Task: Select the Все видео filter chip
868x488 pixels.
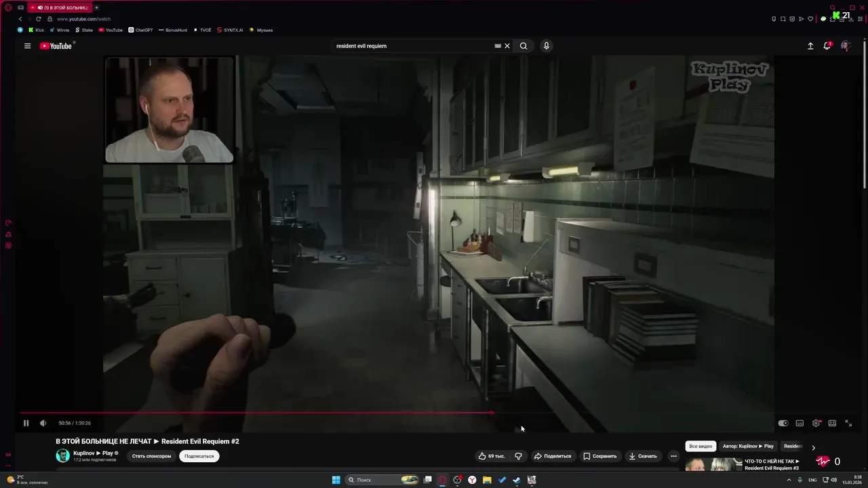Action: click(x=701, y=447)
